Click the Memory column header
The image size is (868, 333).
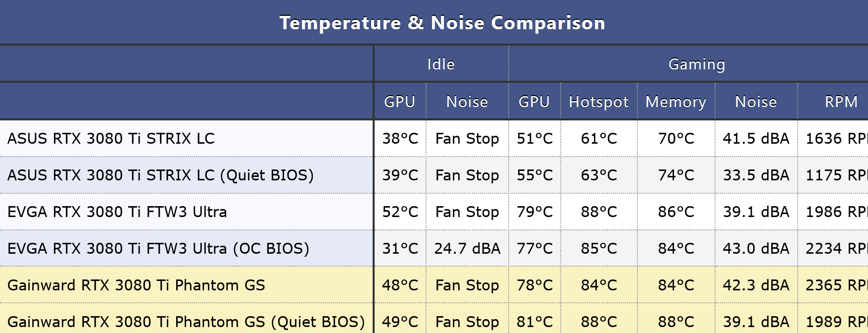[676, 102]
